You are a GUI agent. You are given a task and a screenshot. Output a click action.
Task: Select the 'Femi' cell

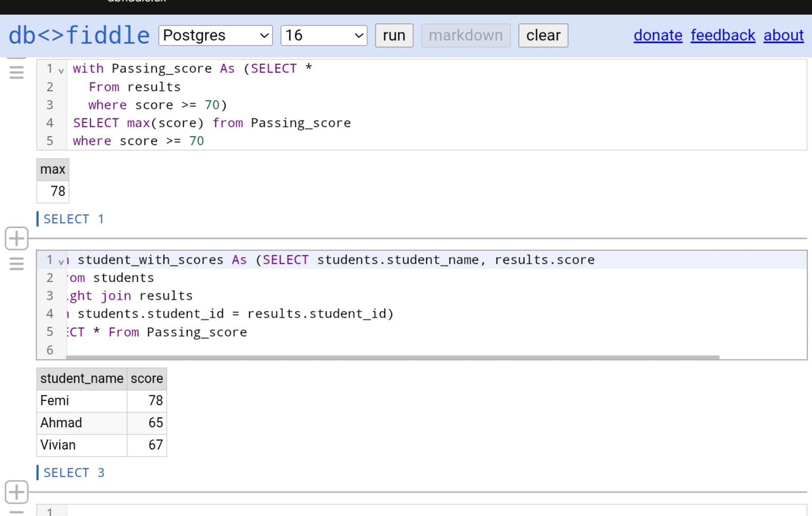(x=82, y=400)
